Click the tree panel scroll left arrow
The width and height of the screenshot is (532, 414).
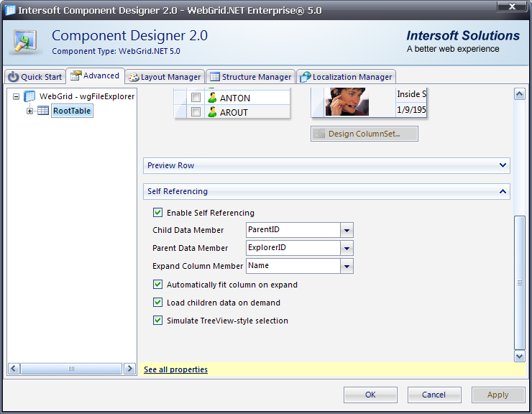tap(14, 369)
